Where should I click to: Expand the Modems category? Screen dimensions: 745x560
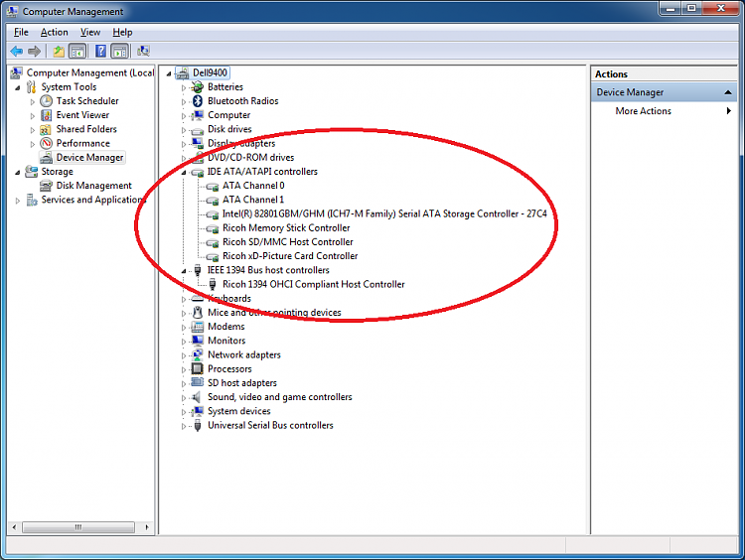click(184, 328)
